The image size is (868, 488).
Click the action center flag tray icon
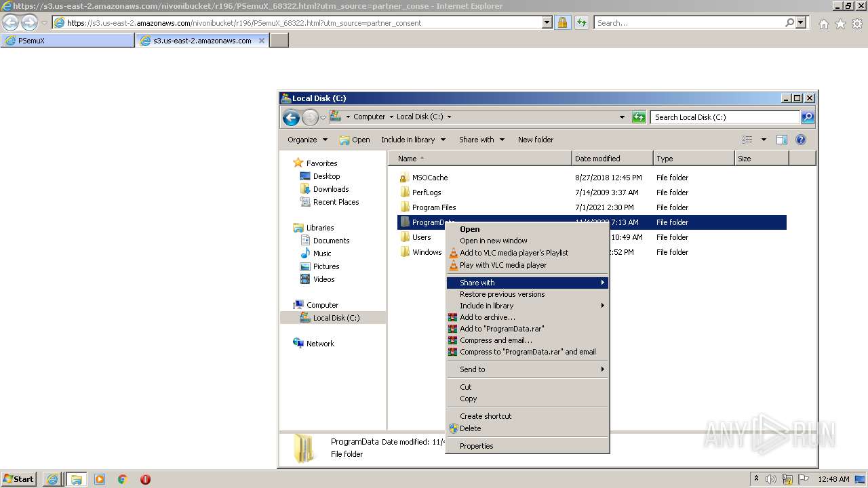pyautogui.click(x=803, y=479)
